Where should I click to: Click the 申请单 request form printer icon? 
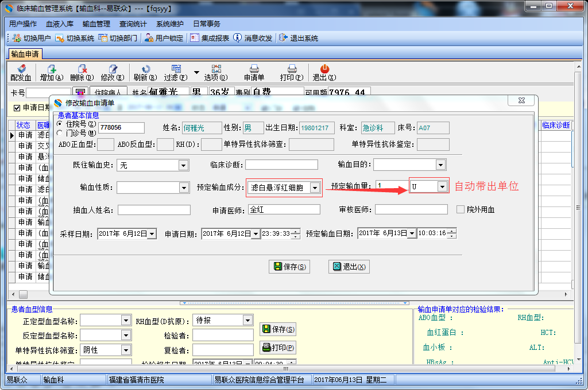click(254, 69)
